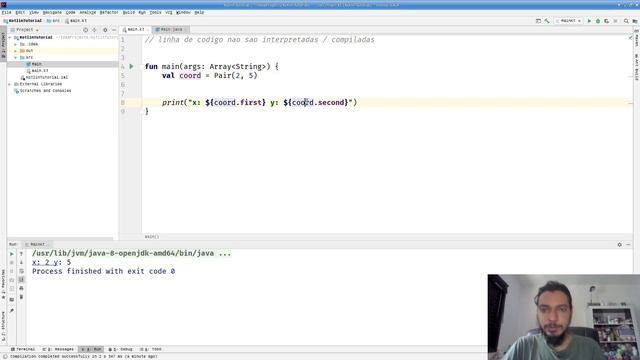Locate current file in Project panel target icon
Viewport: 640px width, 360px height.
pyautogui.click(x=85, y=30)
